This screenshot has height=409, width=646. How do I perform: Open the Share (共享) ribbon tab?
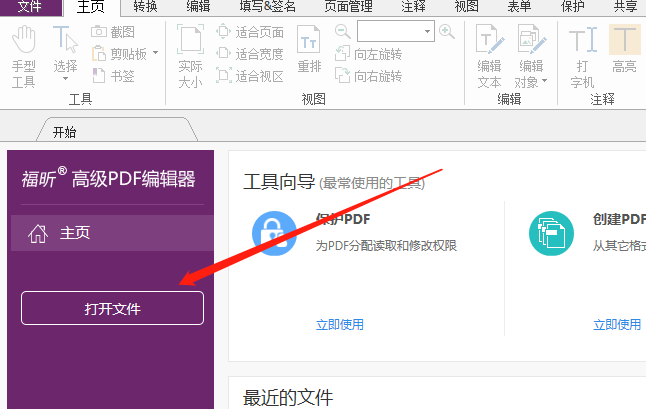coord(625,7)
